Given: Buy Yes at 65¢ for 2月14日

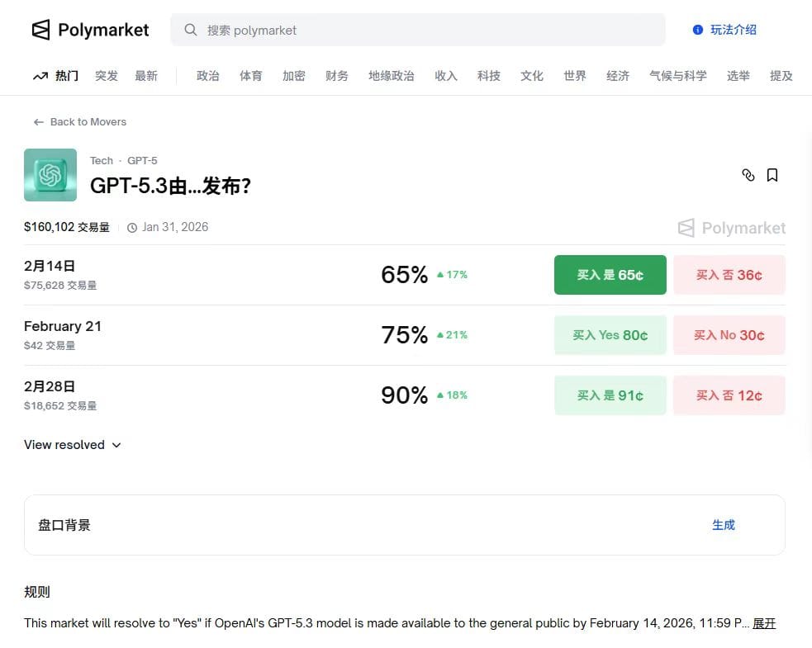Looking at the screenshot, I should coord(610,275).
